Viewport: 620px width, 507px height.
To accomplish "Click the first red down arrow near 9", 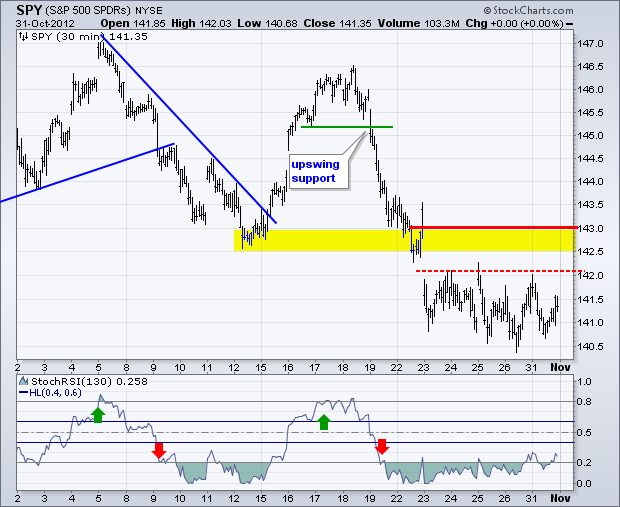I will pyautogui.click(x=159, y=450).
